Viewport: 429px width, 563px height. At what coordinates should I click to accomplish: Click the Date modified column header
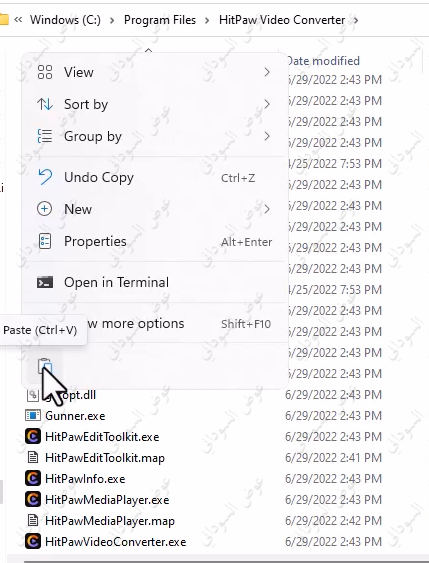[323, 61]
